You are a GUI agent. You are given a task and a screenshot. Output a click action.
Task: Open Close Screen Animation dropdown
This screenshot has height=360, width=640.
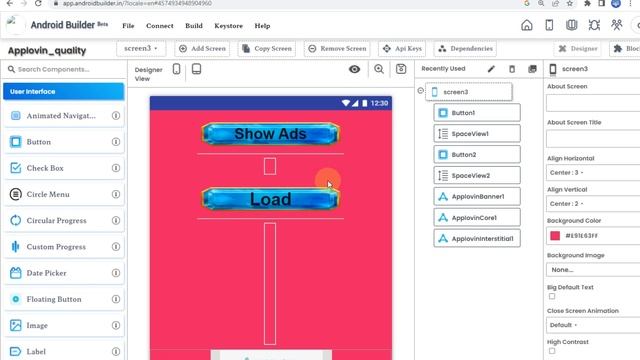click(x=593, y=325)
